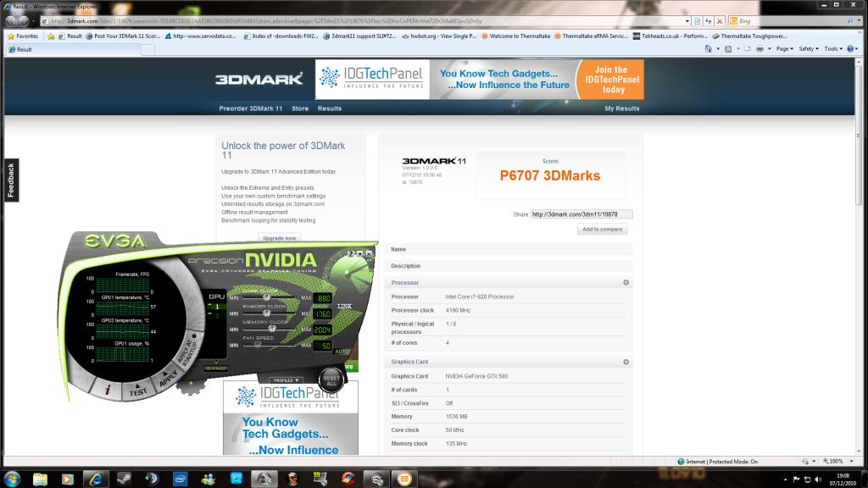The height and width of the screenshot is (488, 868).
Task: Click the Internet Explorer taskbar icon
Action: 95,479
